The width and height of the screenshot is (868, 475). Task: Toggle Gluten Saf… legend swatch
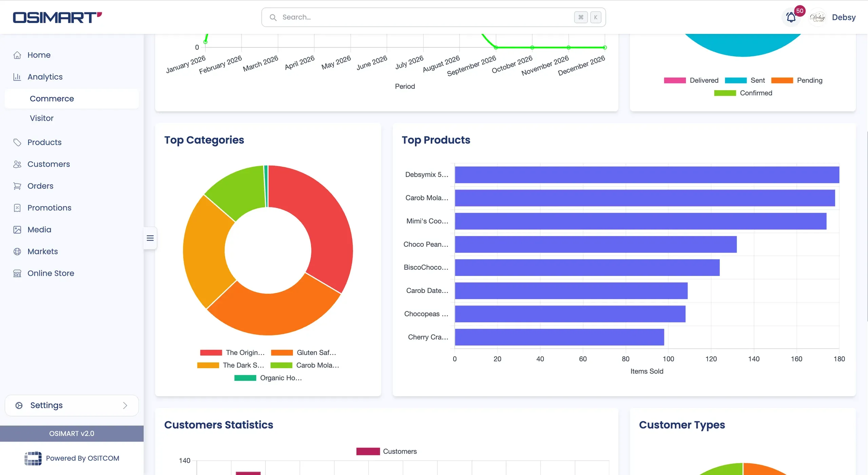coord(282,353)
